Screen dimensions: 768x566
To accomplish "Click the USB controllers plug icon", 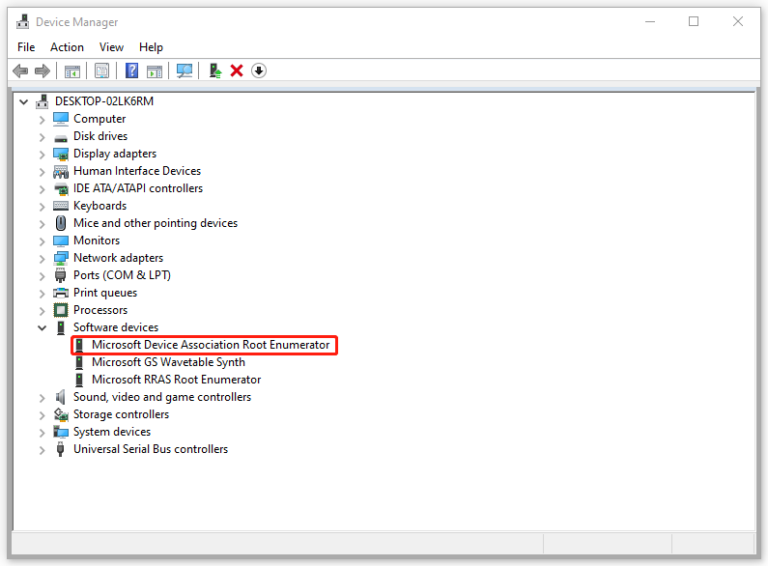I will pyautogui.click(x=60, y=449).
